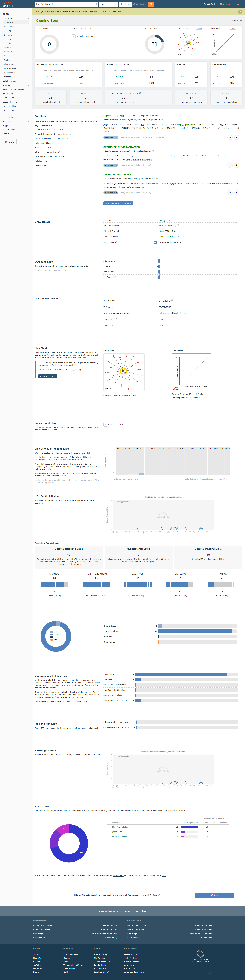
Task: Click the cog icon beside Root Domain giginside.biz
Action: tap(172, 300)
